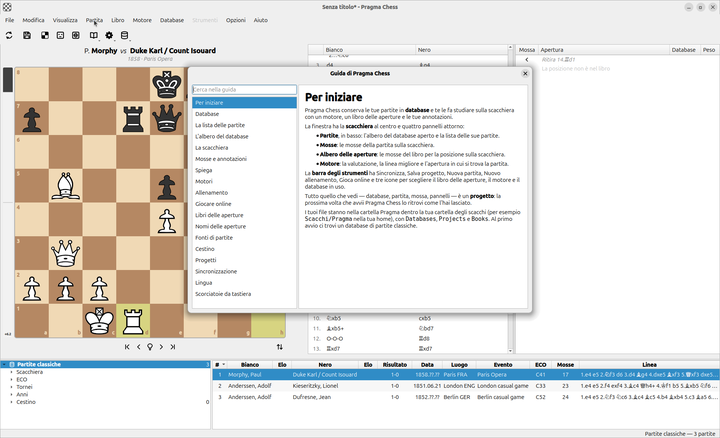
Task: Step forward one move
Action: coord(161,347)
